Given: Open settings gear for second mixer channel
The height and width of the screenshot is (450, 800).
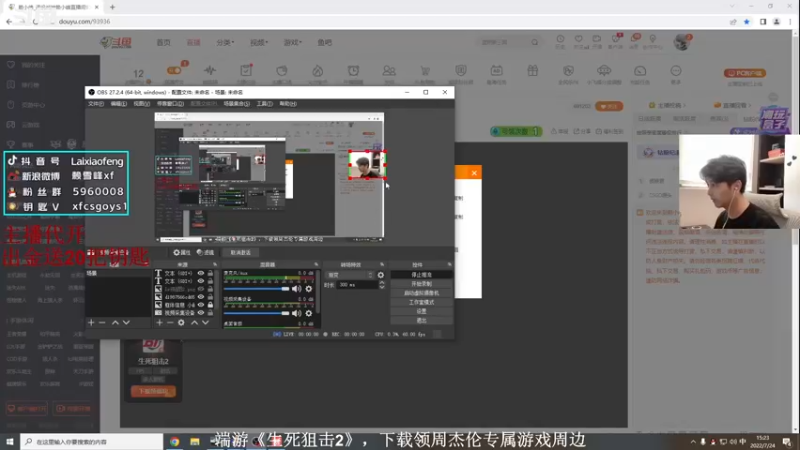Looking at the screenshot, I should pos(309,313).
